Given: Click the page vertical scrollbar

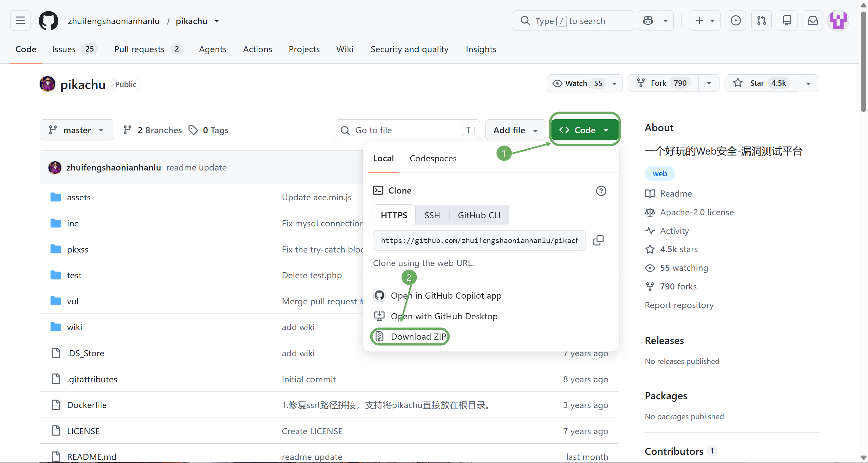Looking at the screenshot, I should [863, 61].
